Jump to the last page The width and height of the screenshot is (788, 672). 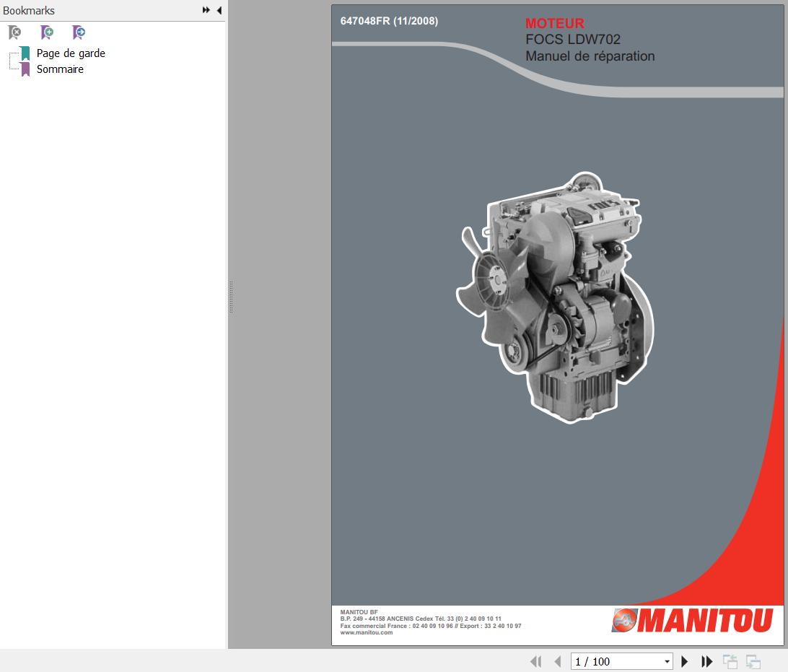coord(706,661)
